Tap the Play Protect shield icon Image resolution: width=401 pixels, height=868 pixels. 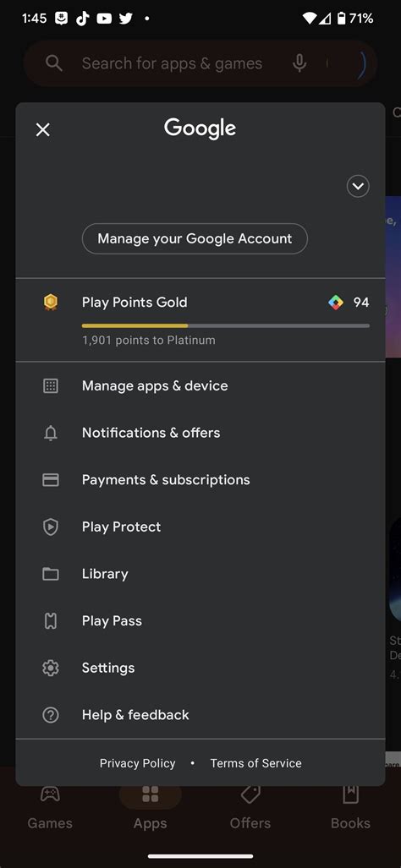(x=51, y=527)
